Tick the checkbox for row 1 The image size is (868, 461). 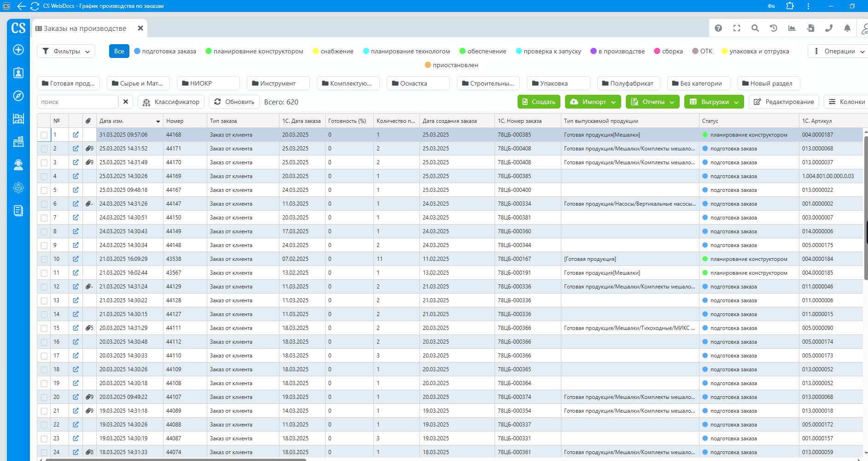coord(44,135)
